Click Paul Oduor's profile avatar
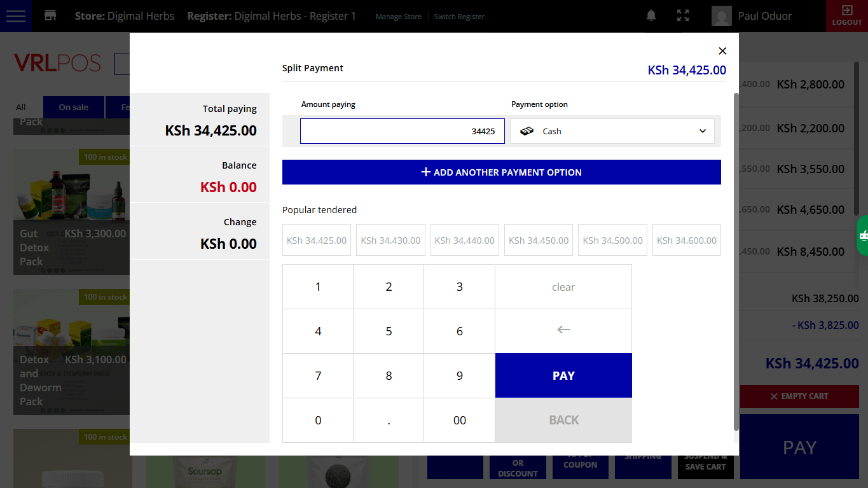Viewport: 868px width, 488px height. [x=722, y=16]
